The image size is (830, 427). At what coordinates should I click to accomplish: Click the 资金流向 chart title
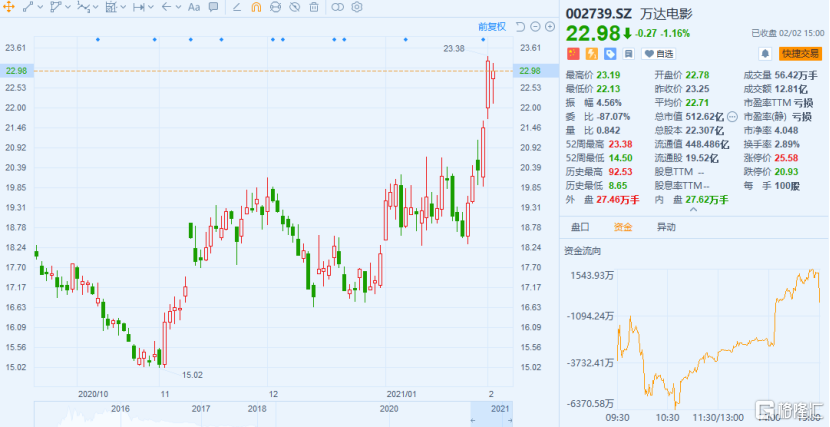(x=582, y=251)
